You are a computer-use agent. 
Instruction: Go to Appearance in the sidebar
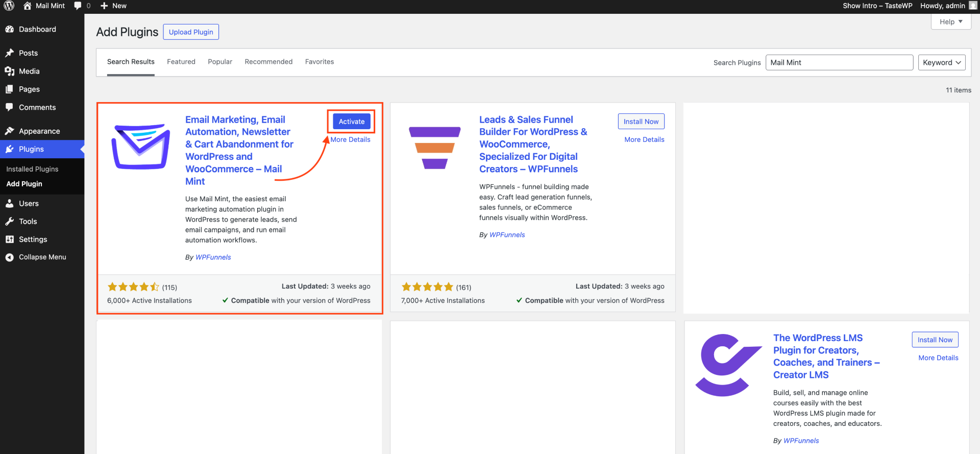click(x=39, y=131)
